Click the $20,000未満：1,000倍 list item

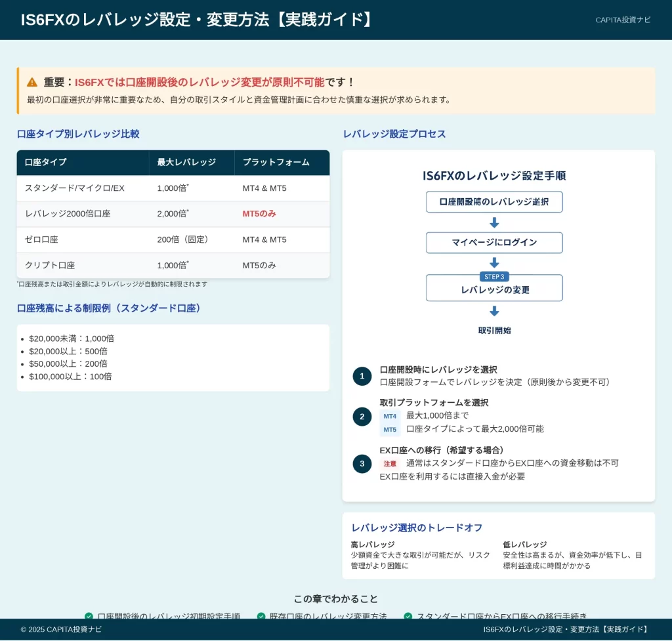pyautogui.click(x=72, y=339)
